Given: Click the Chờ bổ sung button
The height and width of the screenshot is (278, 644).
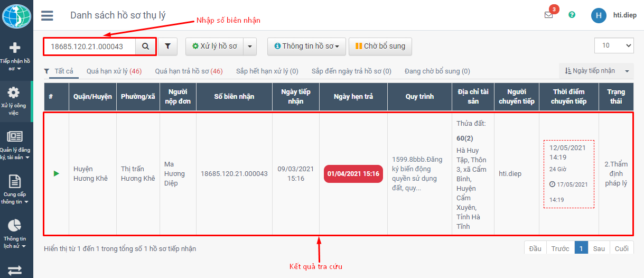Looking at the screenshot, I should (x=380, y=47).
